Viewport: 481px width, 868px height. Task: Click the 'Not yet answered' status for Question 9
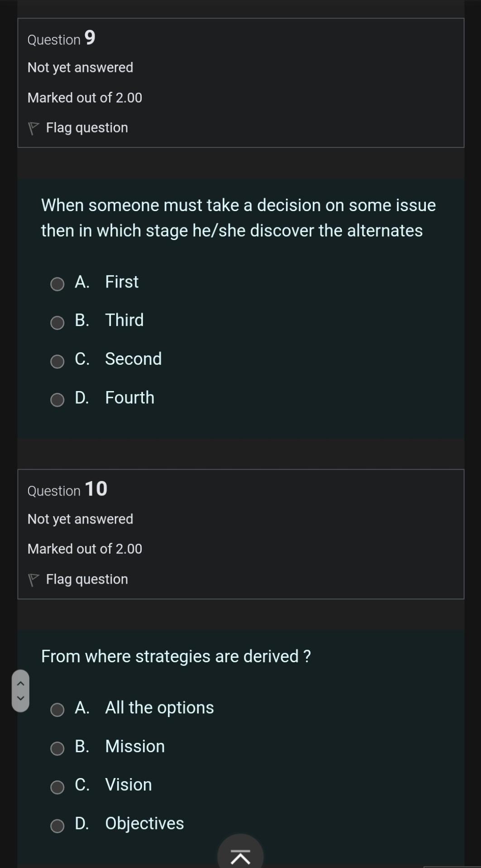tap(80, 67)
